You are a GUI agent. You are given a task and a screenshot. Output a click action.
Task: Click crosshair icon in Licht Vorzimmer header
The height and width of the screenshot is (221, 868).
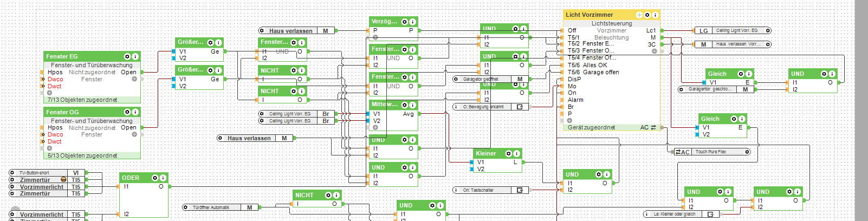pyautogui.click(x=639, y=15)
